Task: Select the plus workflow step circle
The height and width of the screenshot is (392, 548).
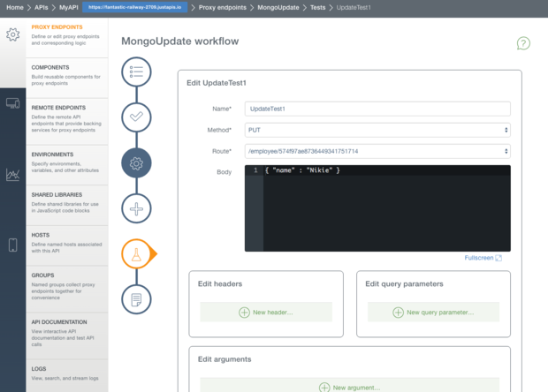Action: pos(136,208)
